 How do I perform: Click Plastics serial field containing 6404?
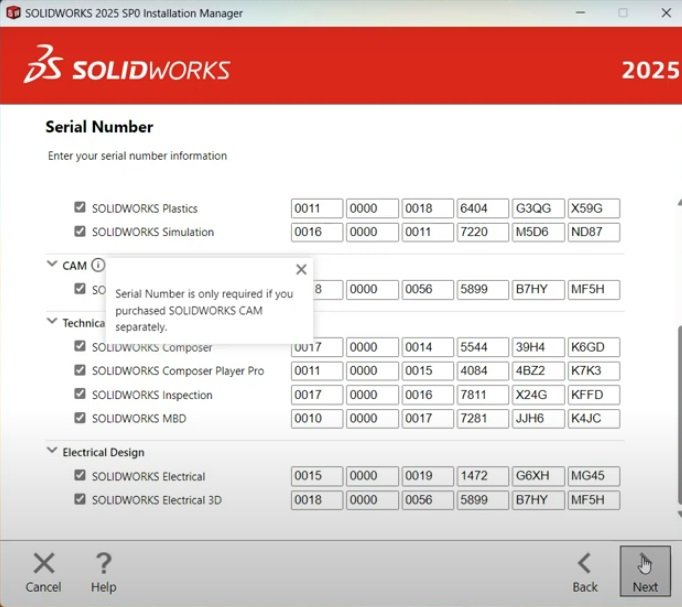click(482, 209)
